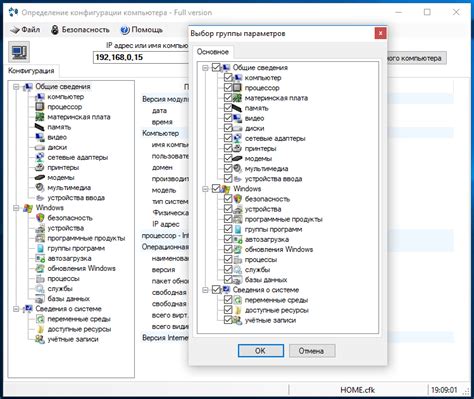Click the учётные записи icon in the left tree
The image size is (474, 399).
tap(40, 339)
